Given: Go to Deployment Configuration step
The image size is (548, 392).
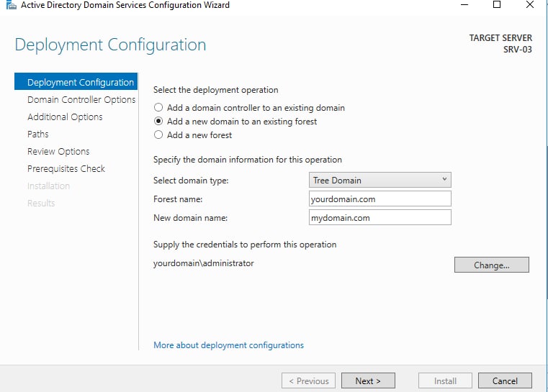Looking at the screenshot, I should coord(76,82).
